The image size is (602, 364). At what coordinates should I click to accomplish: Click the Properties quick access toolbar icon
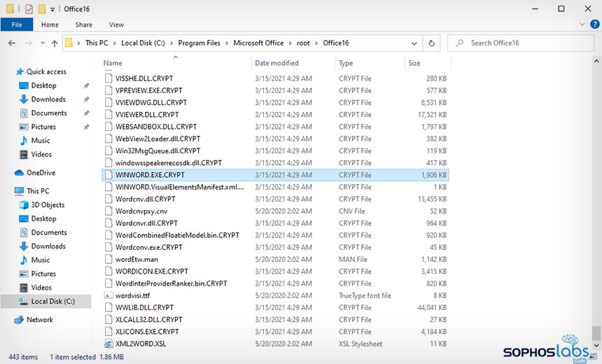29,8
